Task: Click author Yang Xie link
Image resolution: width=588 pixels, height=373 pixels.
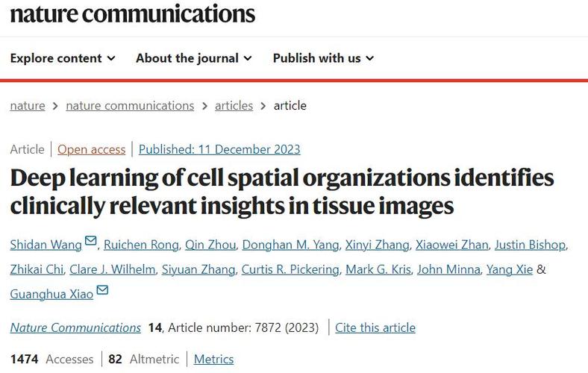Action: (x=509, y=269)
